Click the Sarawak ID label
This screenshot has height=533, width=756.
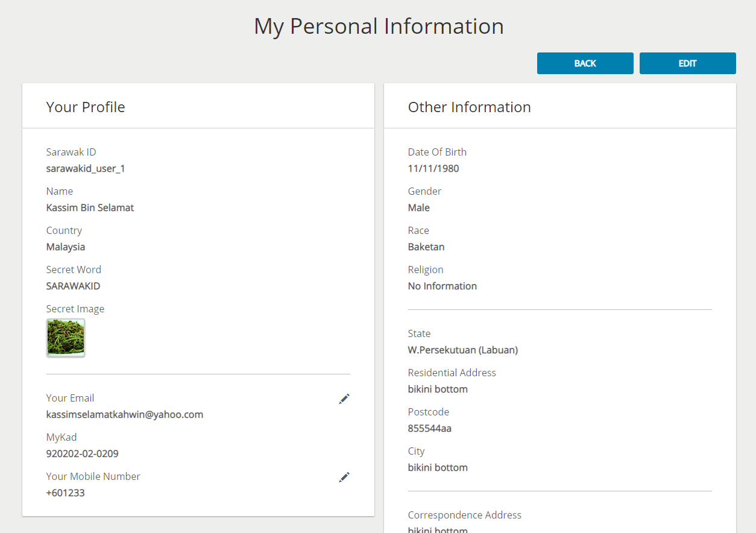pos(71,152)
